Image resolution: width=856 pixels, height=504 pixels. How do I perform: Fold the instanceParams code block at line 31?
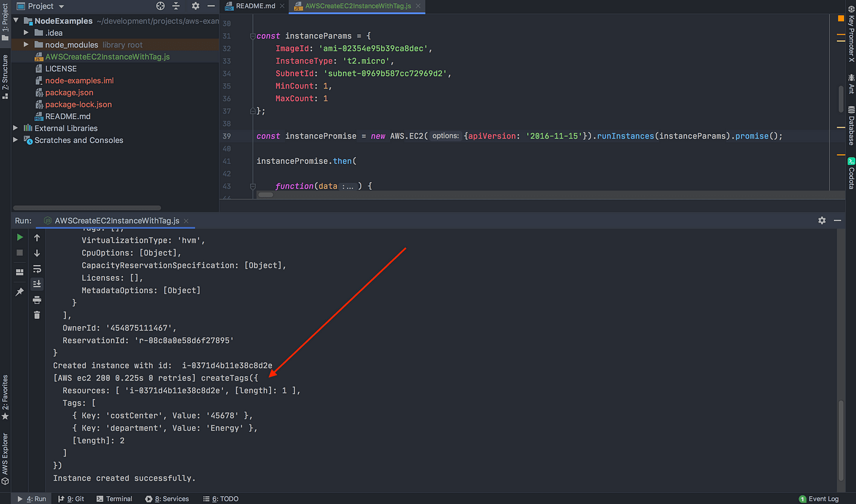coord(251,36)
